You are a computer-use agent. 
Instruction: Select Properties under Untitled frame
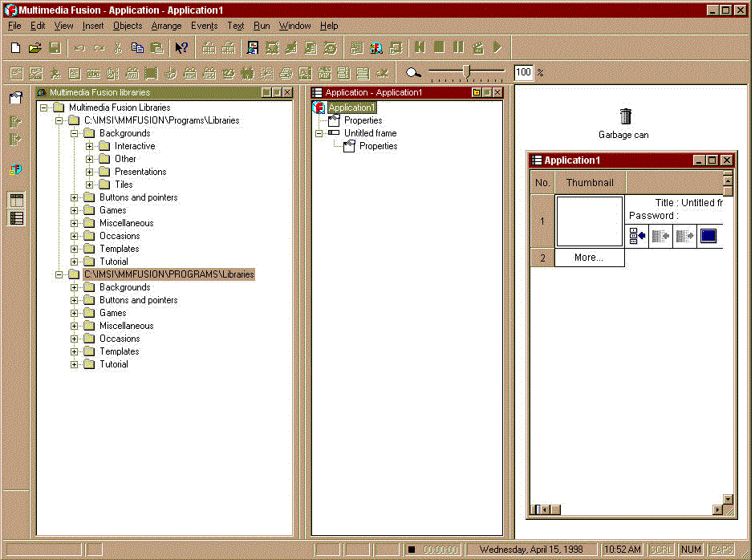pyautogui.click(x=378, y=146)
